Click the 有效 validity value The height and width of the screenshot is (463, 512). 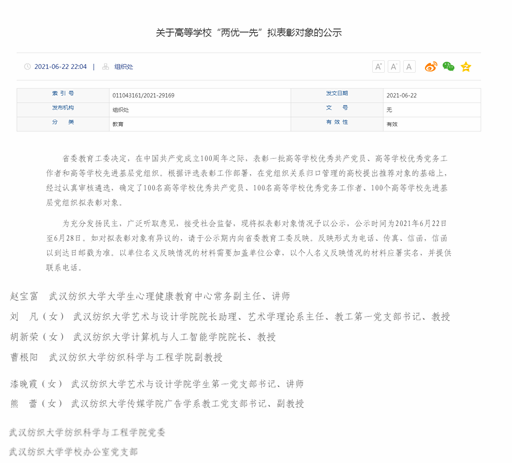pos(392,124)
